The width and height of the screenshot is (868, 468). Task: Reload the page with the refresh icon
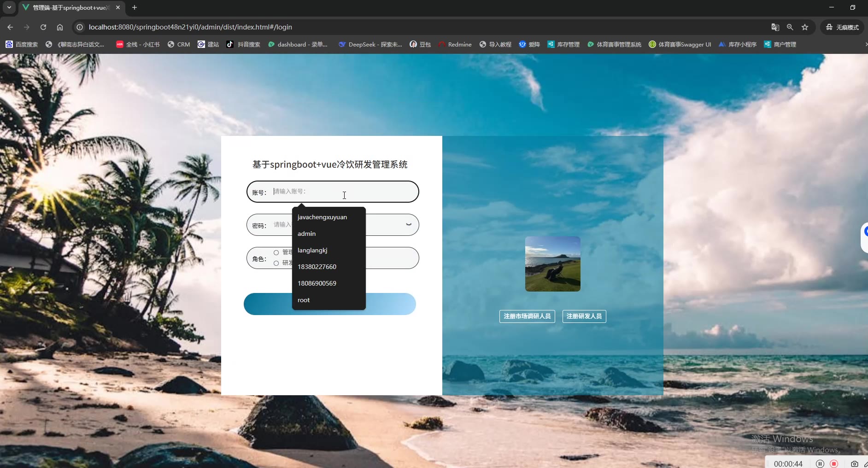(x=43, y=27)
